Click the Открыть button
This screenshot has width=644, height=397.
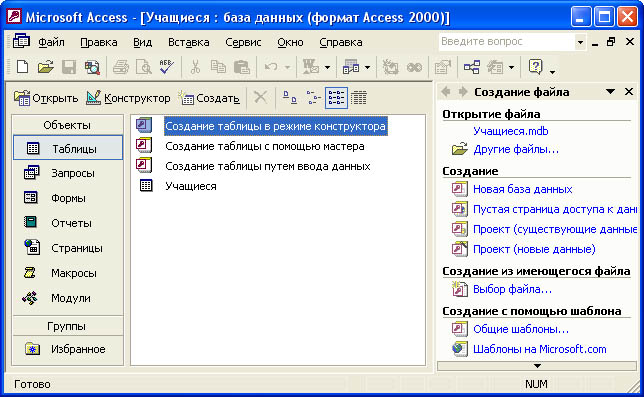point(46,98)
